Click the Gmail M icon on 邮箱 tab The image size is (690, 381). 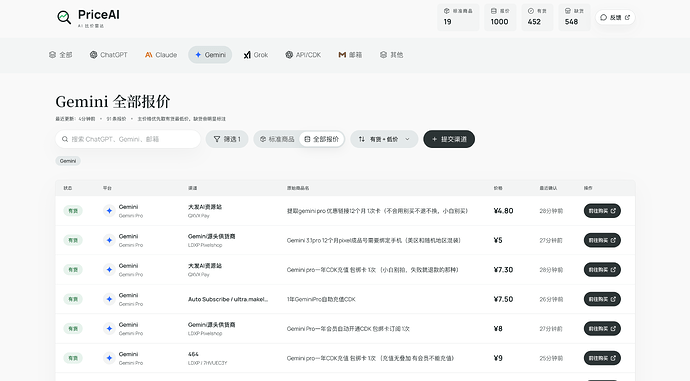(342, 55)
